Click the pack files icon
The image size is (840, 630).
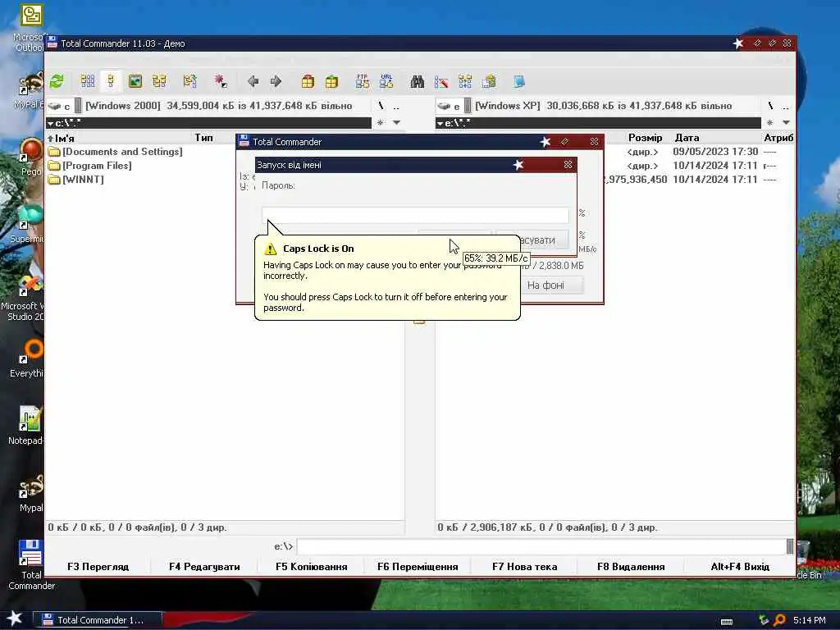click(x=308, y=81)
